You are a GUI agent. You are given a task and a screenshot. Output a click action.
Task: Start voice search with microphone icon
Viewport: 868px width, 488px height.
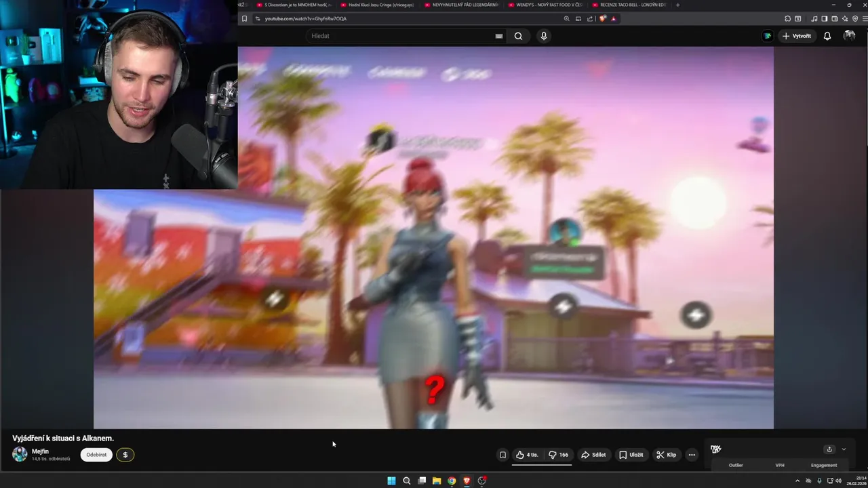pyautogui.click(x=544, y=36)
